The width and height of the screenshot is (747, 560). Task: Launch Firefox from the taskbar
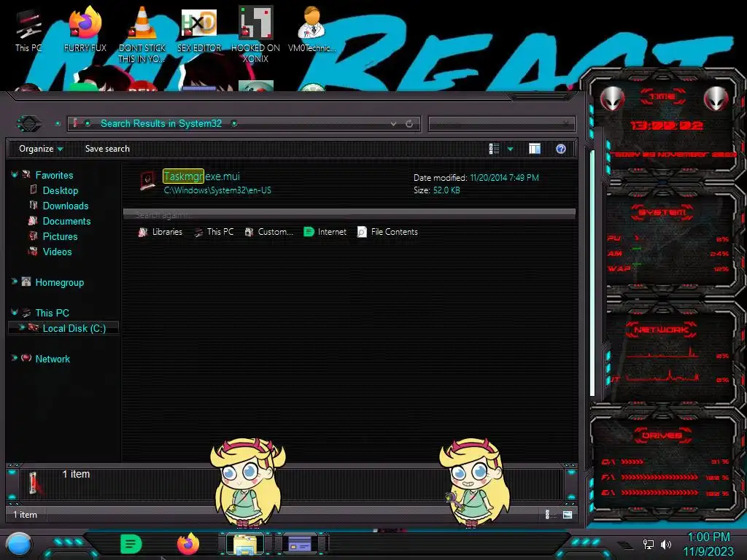(188, 544)
